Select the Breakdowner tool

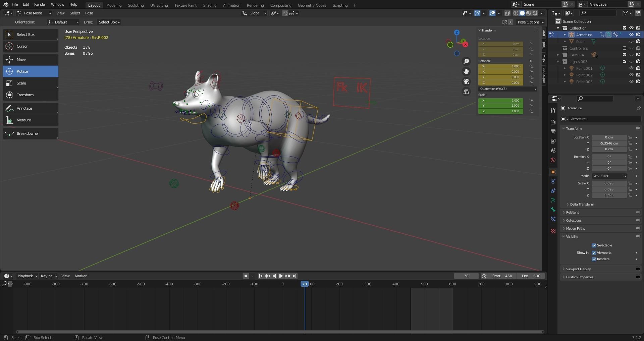coord(31,133)
